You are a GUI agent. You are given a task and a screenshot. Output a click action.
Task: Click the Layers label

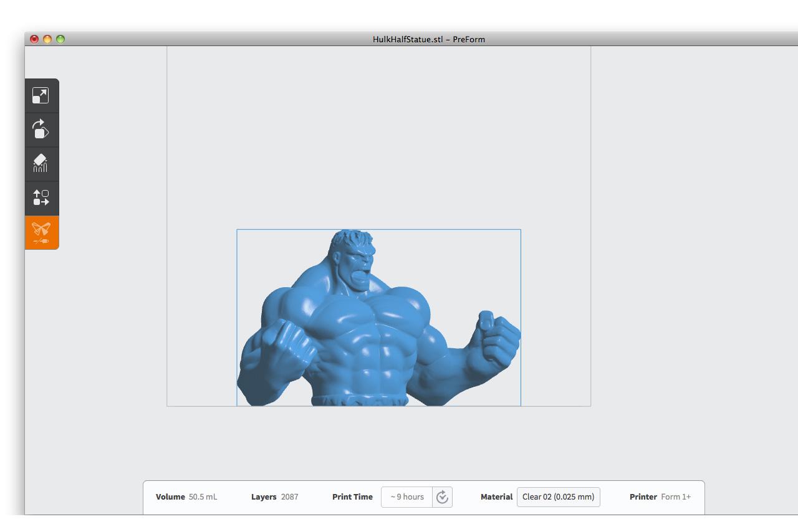(264, 497)
